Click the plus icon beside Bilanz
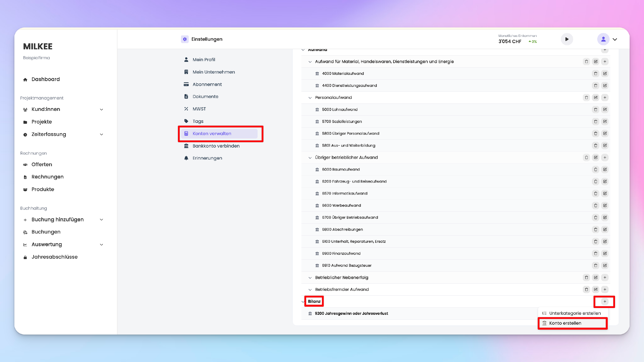The image size is (644, 362). [x=605, y=301]
